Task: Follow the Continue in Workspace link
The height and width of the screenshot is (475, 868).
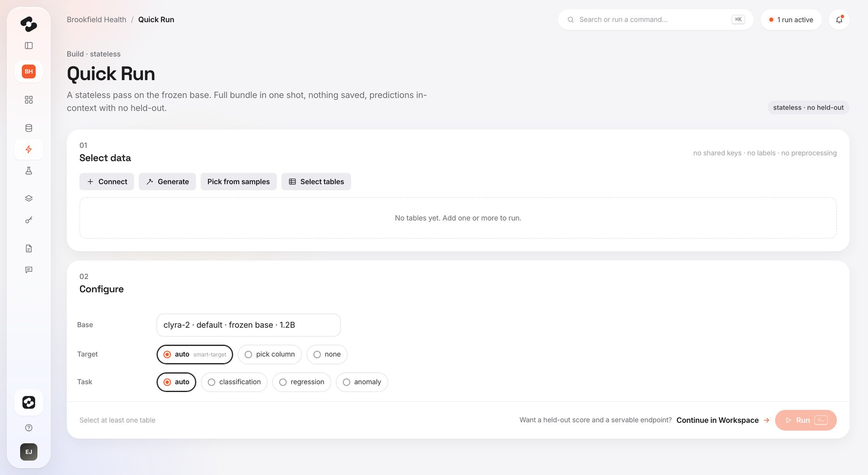Action: (722, 420)
